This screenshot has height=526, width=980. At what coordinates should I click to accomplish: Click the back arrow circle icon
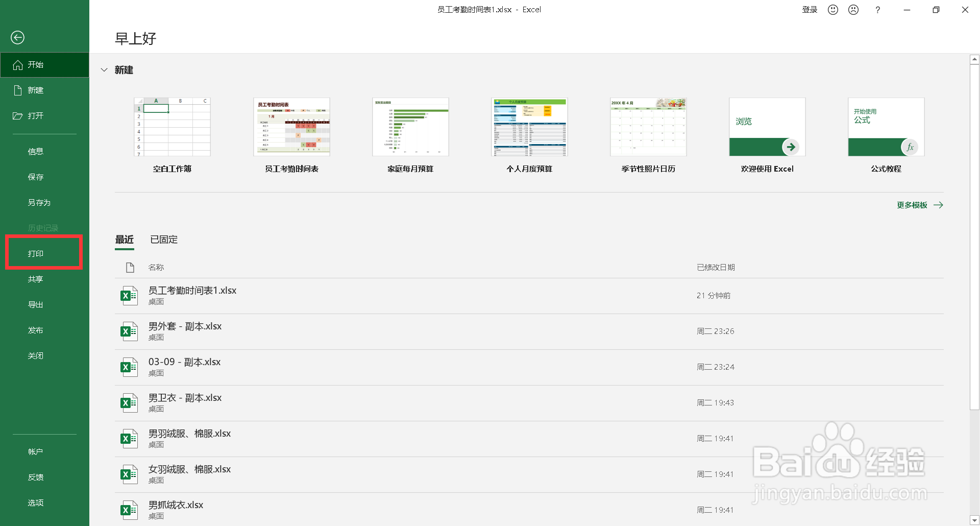(x=17, y=37)
